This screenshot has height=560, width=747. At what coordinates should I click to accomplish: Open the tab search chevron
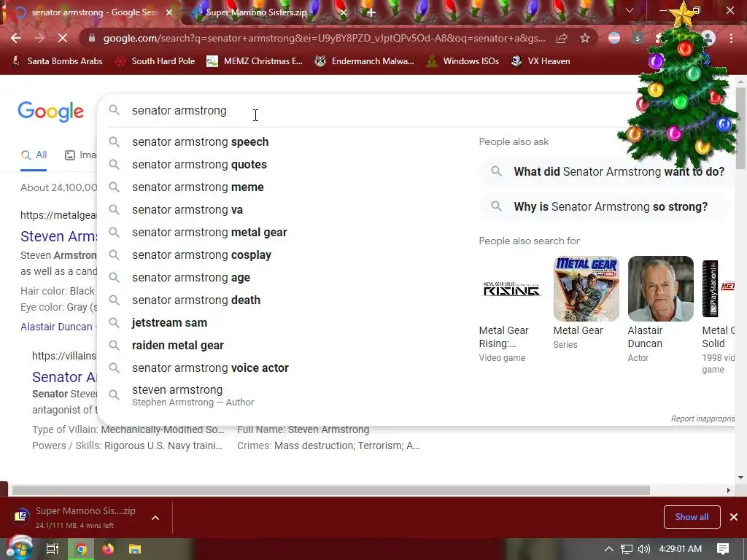630,10
